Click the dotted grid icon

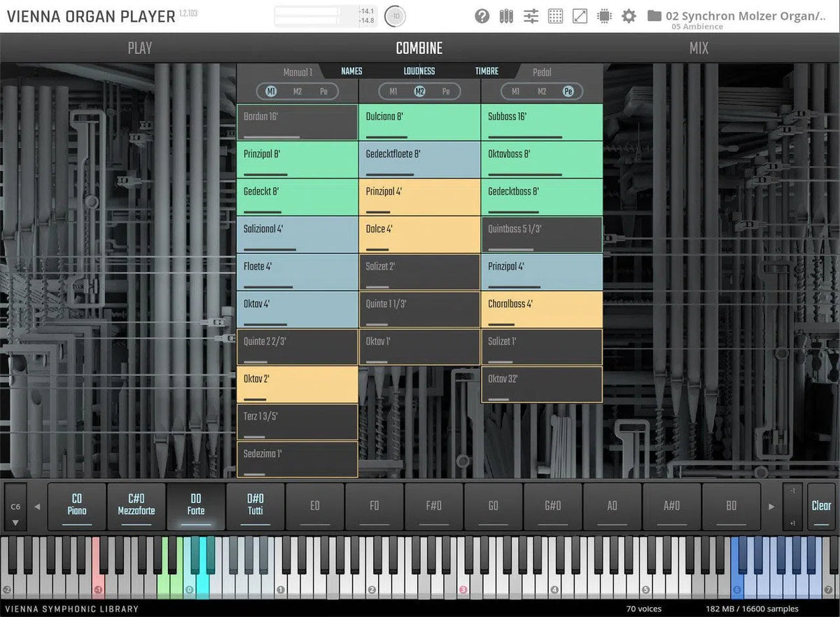coord(555,16)
